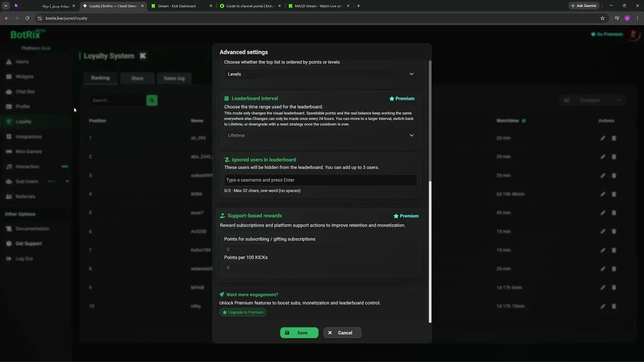Click the BotRix logo
Screen dimensions: 644x362
pyautogui.click(x=28, y=35)
